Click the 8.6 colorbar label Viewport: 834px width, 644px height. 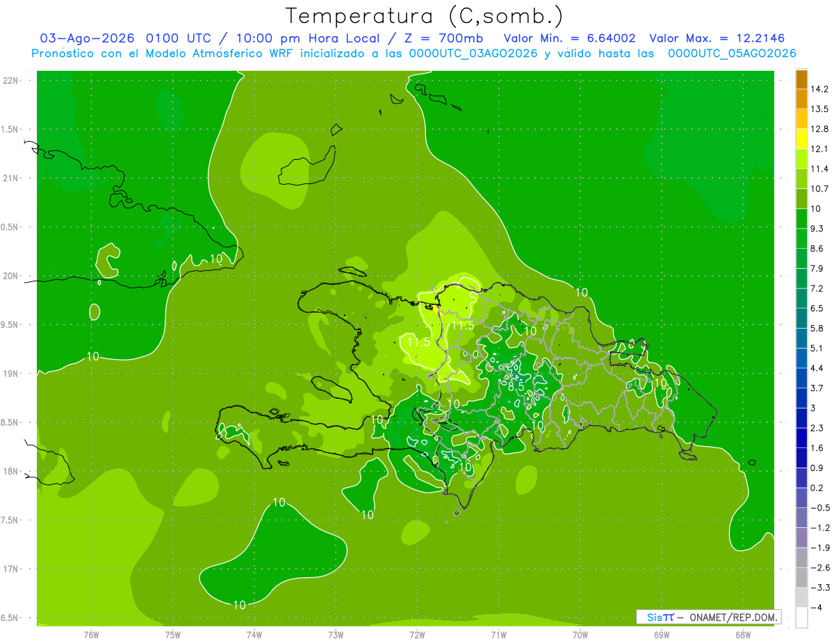click(x=817, y=249)
